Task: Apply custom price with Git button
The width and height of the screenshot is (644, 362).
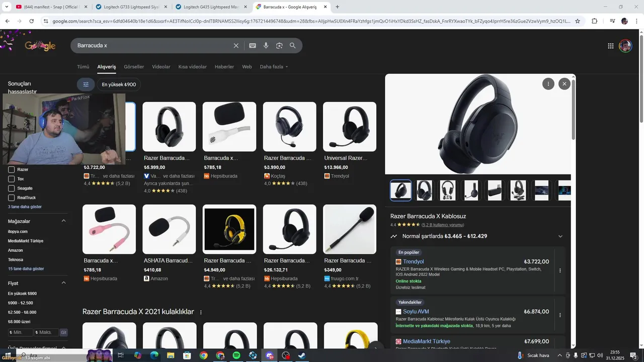Action: point(63,332)
